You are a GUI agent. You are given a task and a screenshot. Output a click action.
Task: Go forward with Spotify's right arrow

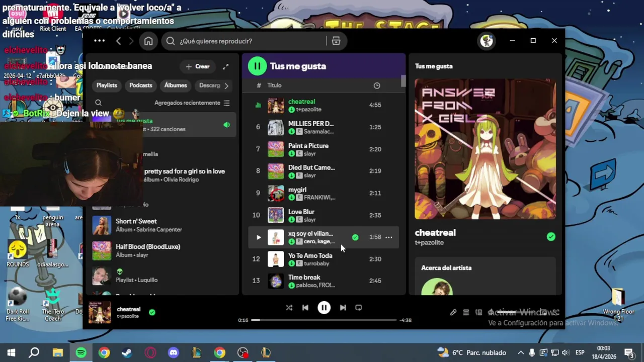132,41
